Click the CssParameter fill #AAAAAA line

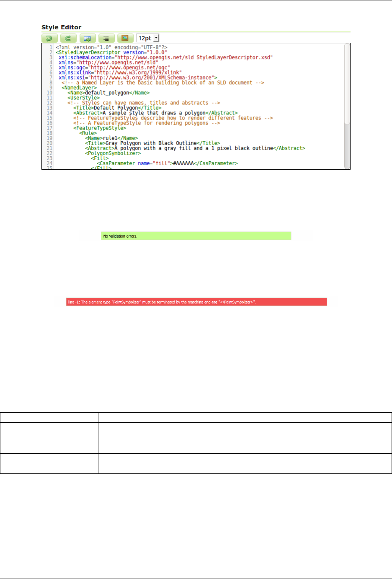pyautogui.click(x=167, y=163)
